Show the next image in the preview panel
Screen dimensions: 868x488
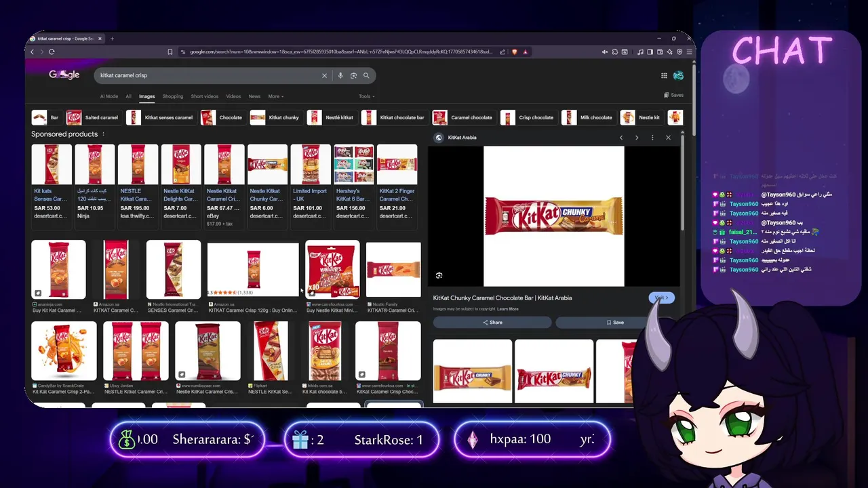tap(636, 138)
